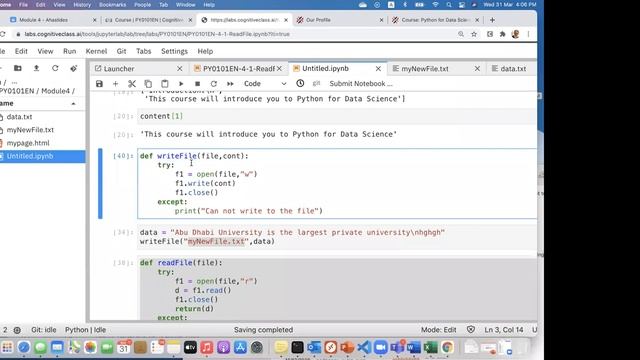Click Submit Notebook button

click(361, 84)
